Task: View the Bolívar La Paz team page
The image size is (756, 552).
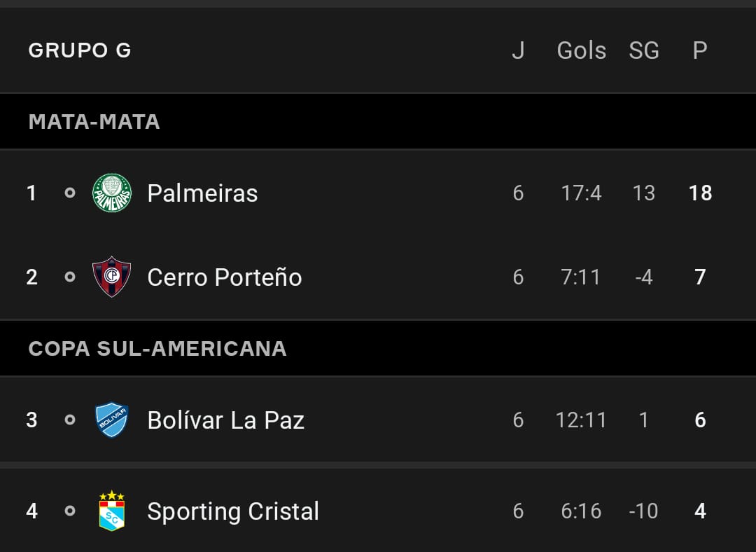Action: (225, 420)
